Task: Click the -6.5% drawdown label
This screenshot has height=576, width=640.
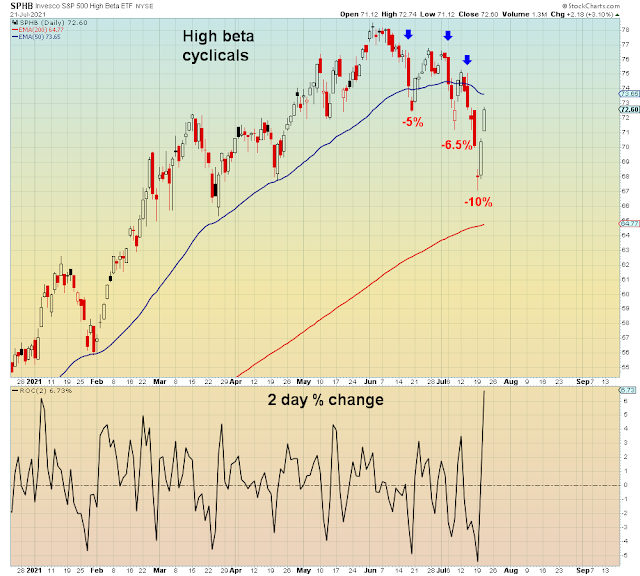Action: point(457,145)
